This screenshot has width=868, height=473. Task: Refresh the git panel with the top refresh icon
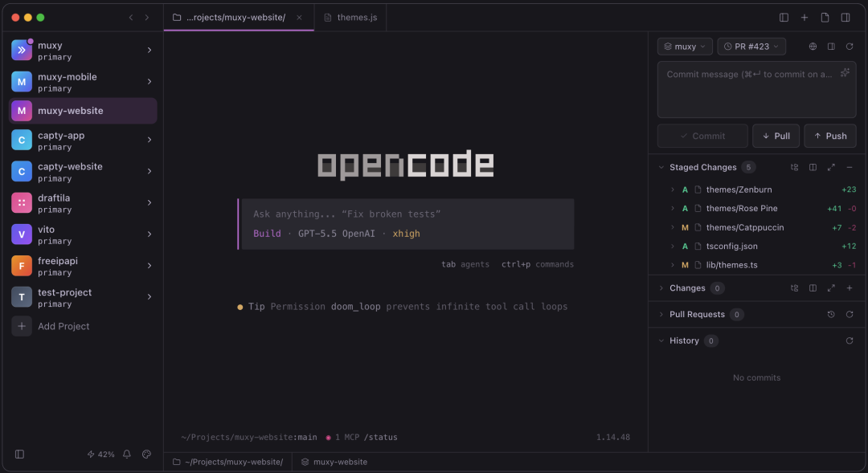850,47
